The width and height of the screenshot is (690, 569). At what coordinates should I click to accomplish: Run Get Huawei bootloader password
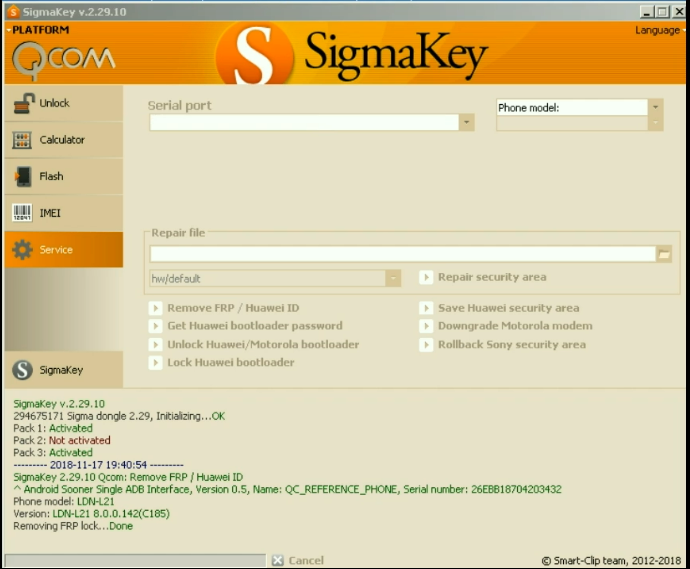click(255, 326)
